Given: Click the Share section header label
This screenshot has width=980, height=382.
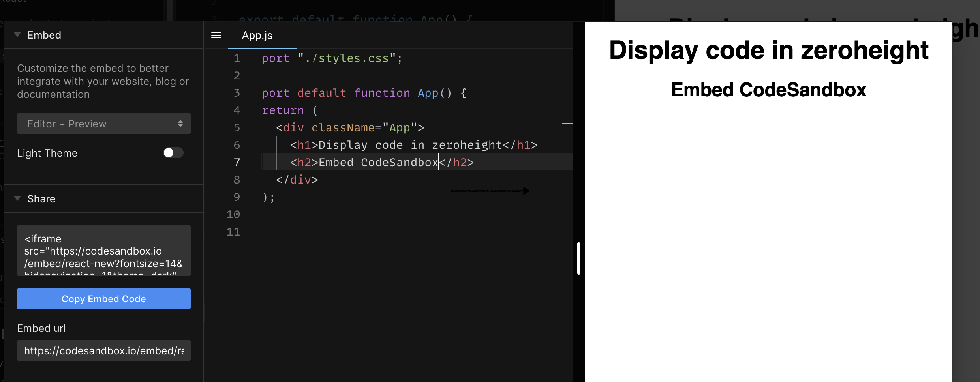Looking at the screenshot, I should pyautogui.click(x=41, y=199).
